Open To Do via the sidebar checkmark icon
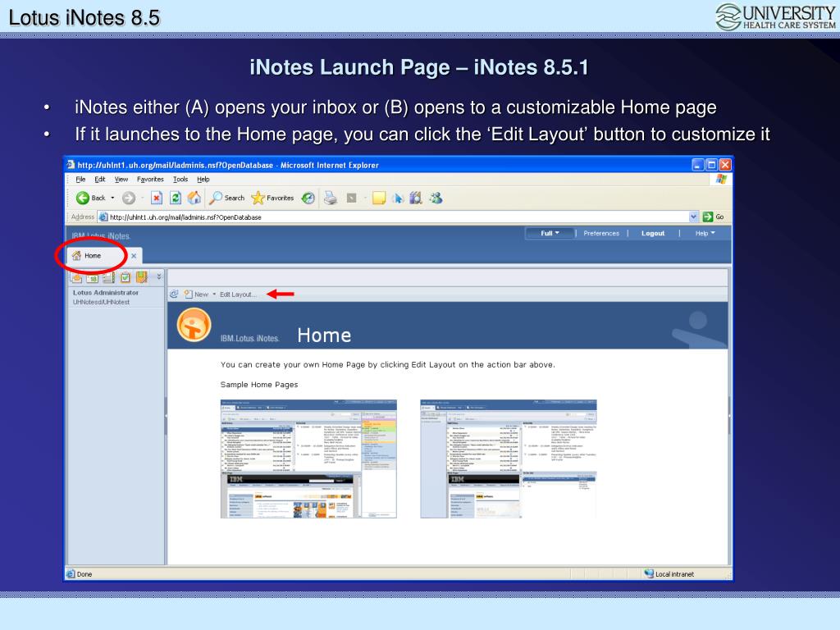This screenshot has height=630, width=840. 126,277
